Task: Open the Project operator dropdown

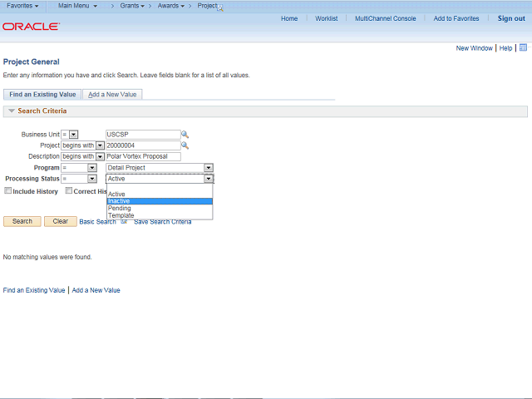Action: (100, 145)
